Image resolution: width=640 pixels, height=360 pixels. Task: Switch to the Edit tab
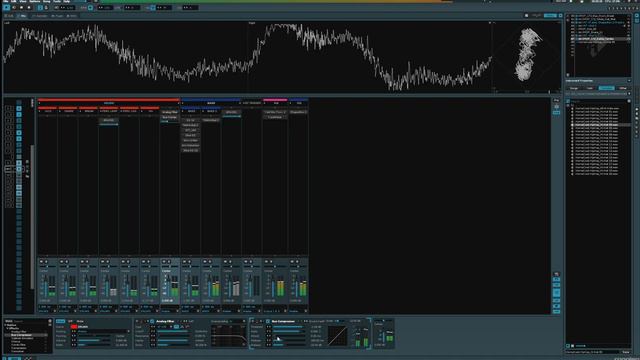pyautogui.click(x=9, y=16)
